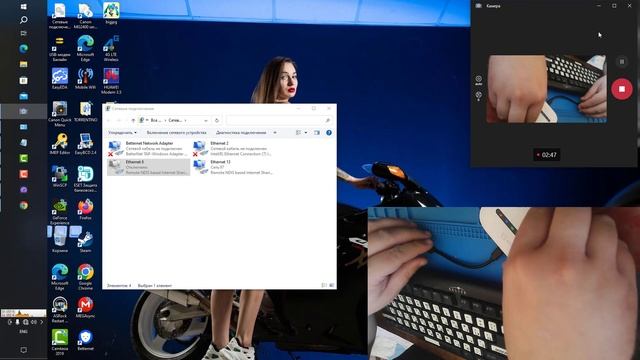The height and width of the screenshot is (360, 640).
Task: Launch Camtasia 2019 from desktop
Action: [60, 342]
